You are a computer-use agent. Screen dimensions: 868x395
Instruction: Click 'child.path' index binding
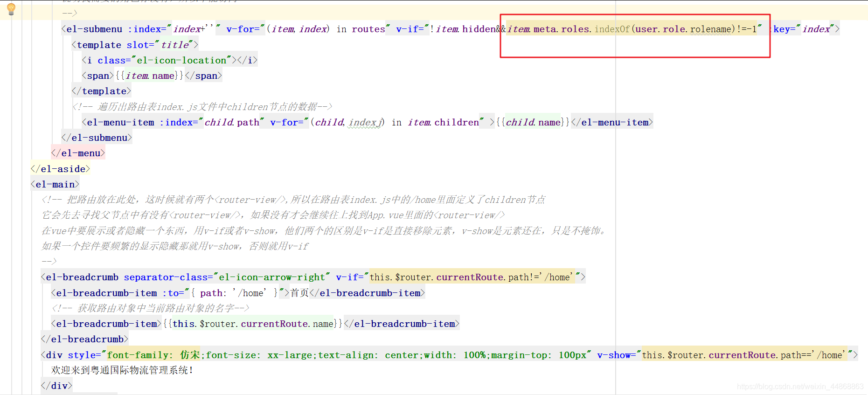(x=232, y=122)
